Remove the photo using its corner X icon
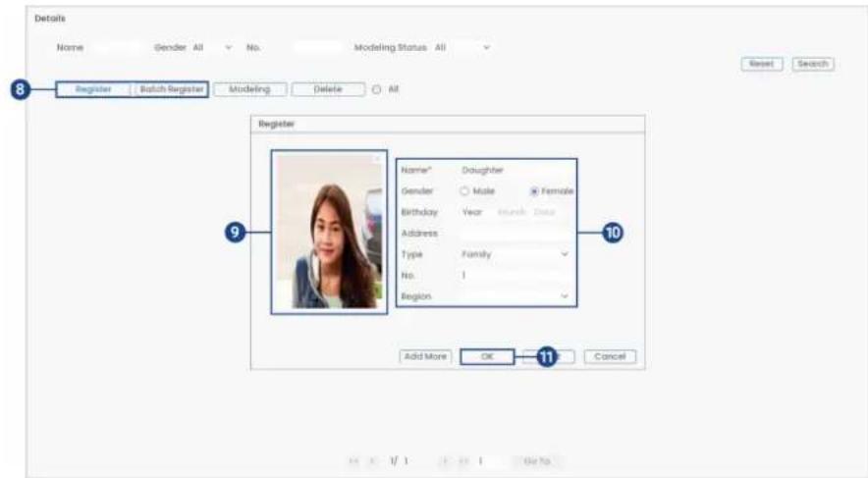868x478 pixels. click(377, 159)
